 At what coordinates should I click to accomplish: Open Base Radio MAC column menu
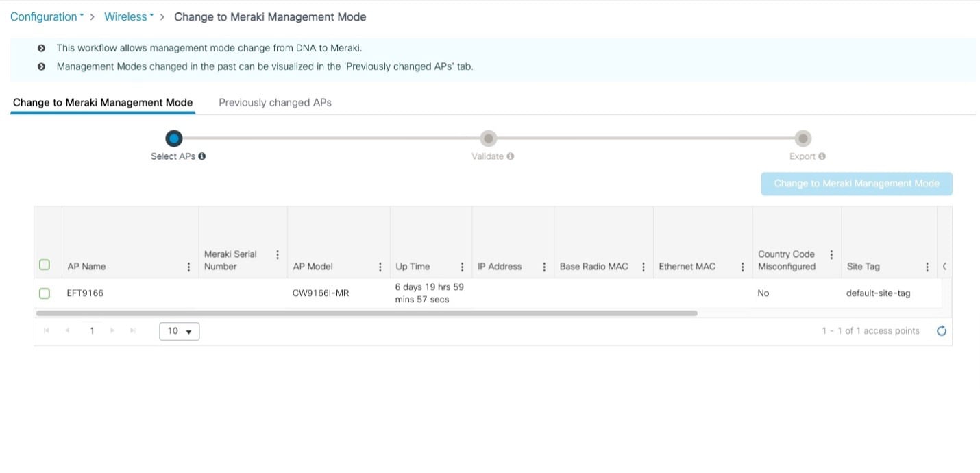(x=644, y=267)
